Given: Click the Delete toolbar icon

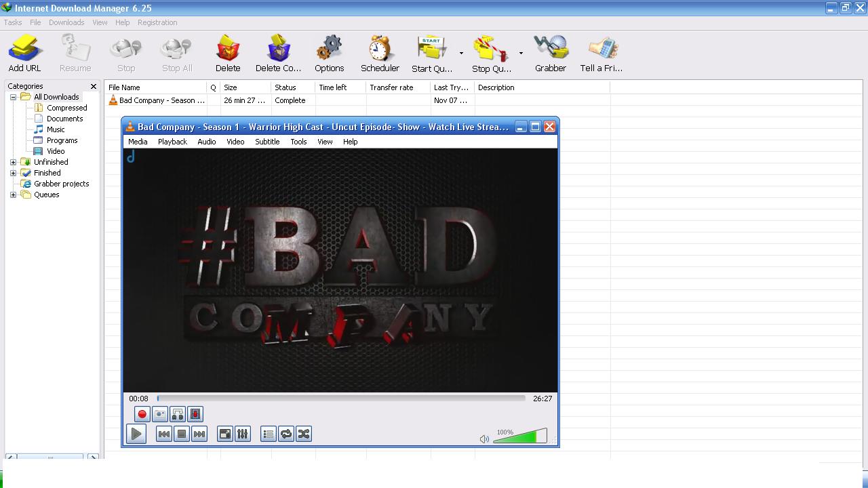Looking at the screenshot, I should pyautogui.click(x=228, y=49).
